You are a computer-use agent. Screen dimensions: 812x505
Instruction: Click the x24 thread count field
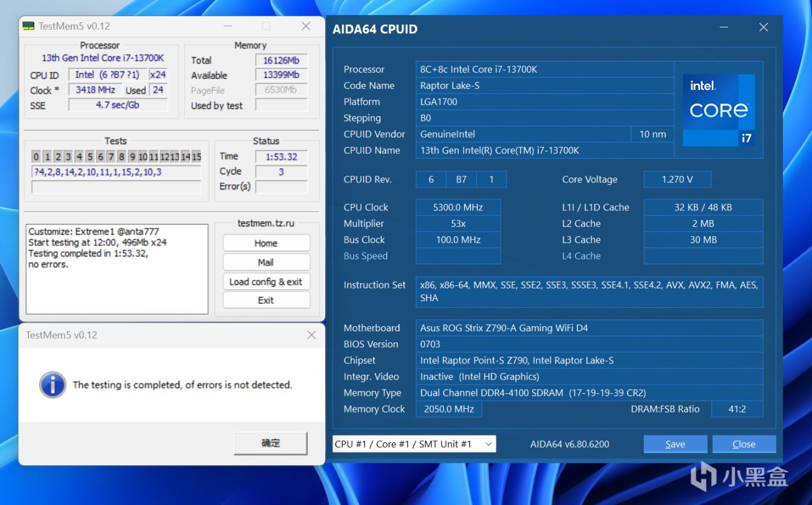tap(158, 75)
